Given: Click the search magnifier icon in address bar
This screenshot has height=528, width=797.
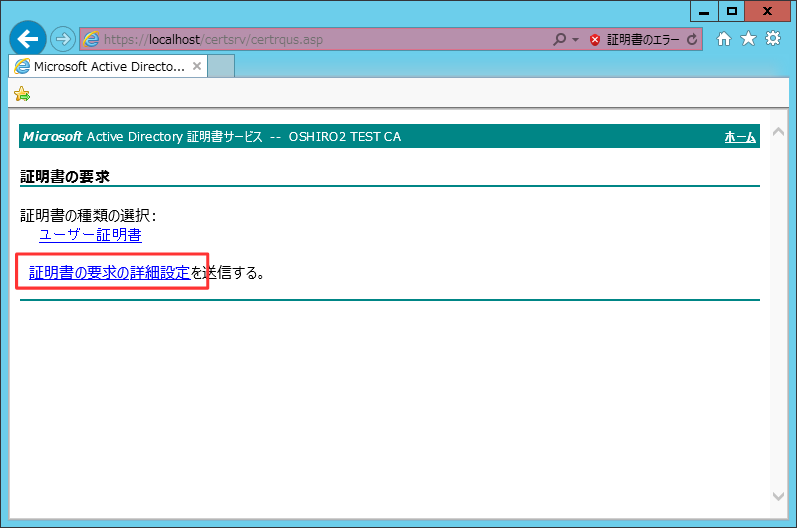Looking at the screenshot, I should point(559,39).
